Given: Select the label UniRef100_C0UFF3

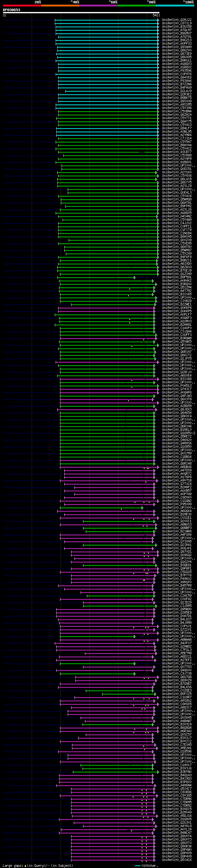Looking at the screenshot, I should pyautogui.click(x=177, y=335).
